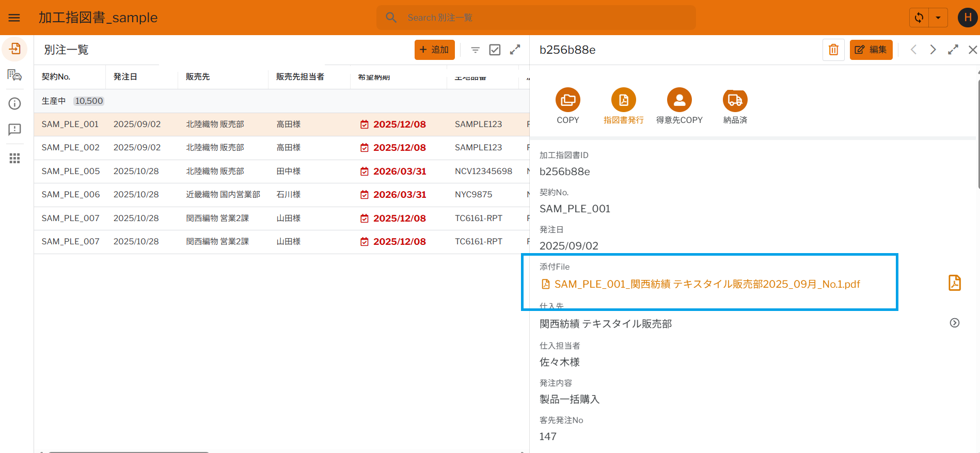The image size is (980, 453).
Task: Open attached SAM_PLE_001 PDF file link
Action: point(706,284)
